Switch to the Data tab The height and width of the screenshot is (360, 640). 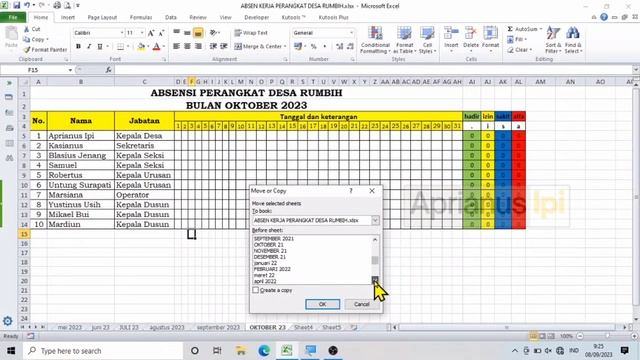(x=171, y=18)
